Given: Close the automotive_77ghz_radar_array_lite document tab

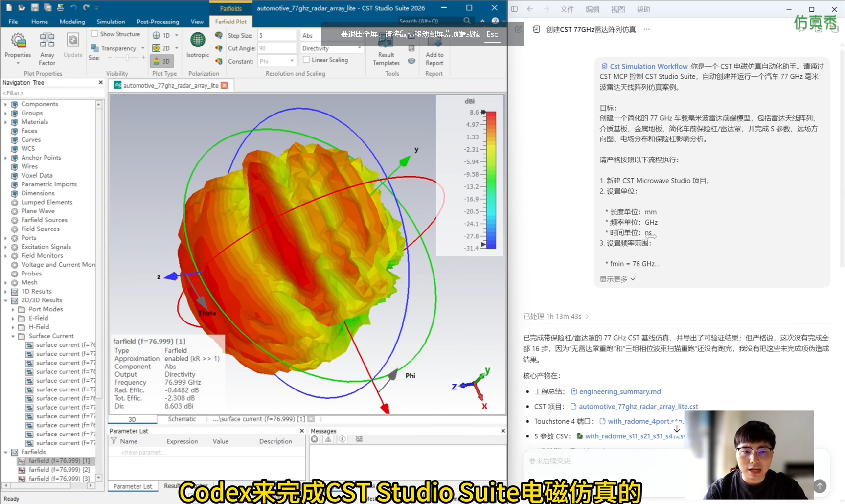Looking at the screenshot, I should pos(224,85).
